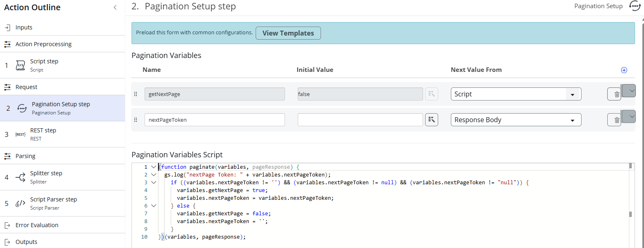The image size is (644, 248).
Task: Add a new pagination variable row
Action: click(x=624, y=70)
